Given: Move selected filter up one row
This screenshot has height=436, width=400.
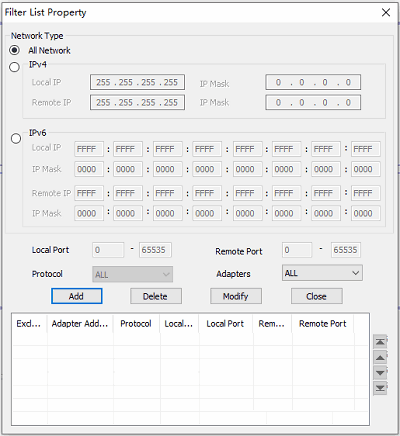Looking at the screenshot, I should tap(380, 358).
